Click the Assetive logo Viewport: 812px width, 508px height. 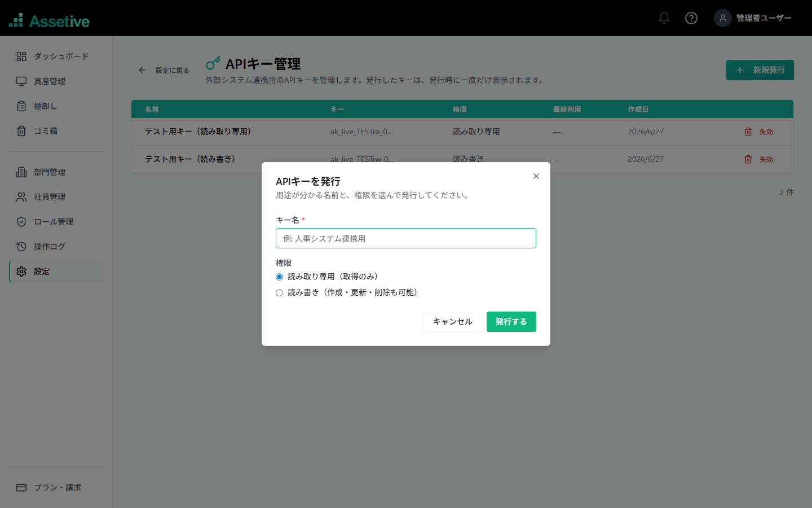[50, 21]
